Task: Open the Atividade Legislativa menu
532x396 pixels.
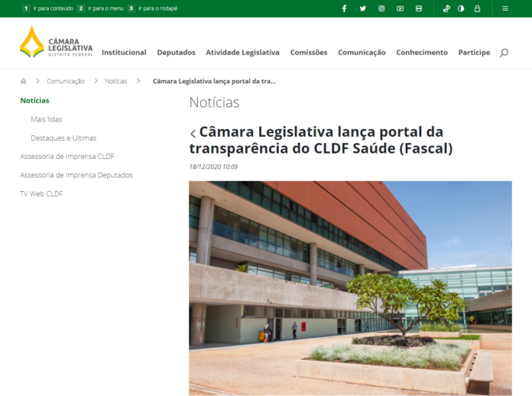Action: click(242, 53)
